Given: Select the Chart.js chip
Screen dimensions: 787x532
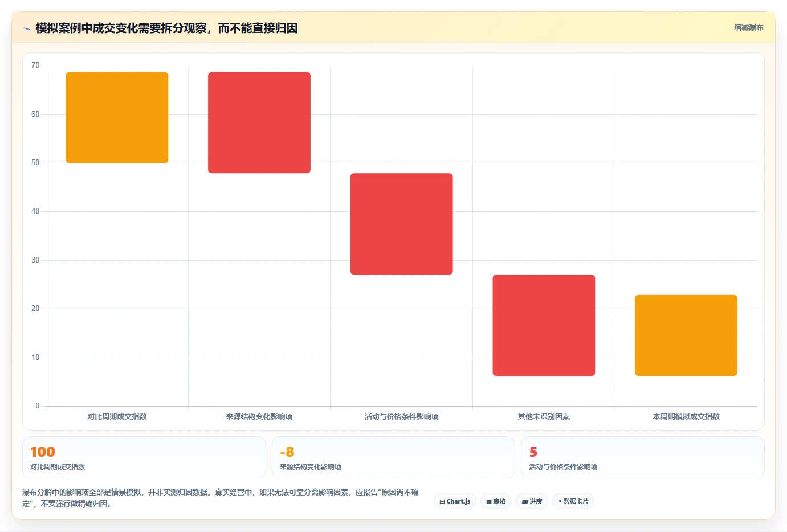Looking at the screenshot, I should tap(455, 501).
